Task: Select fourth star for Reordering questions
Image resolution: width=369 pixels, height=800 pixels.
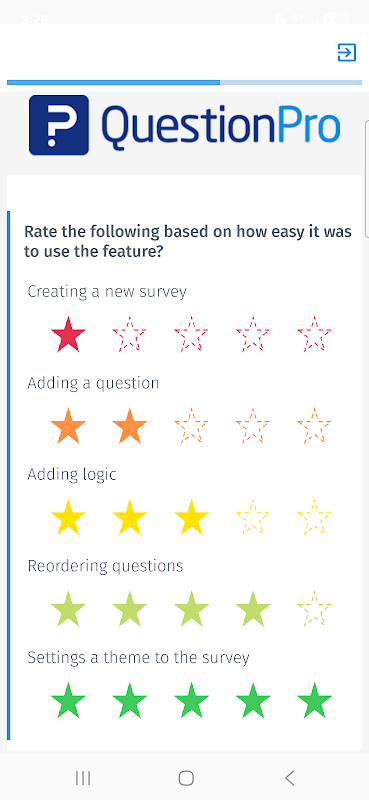Action: point(253,609)
